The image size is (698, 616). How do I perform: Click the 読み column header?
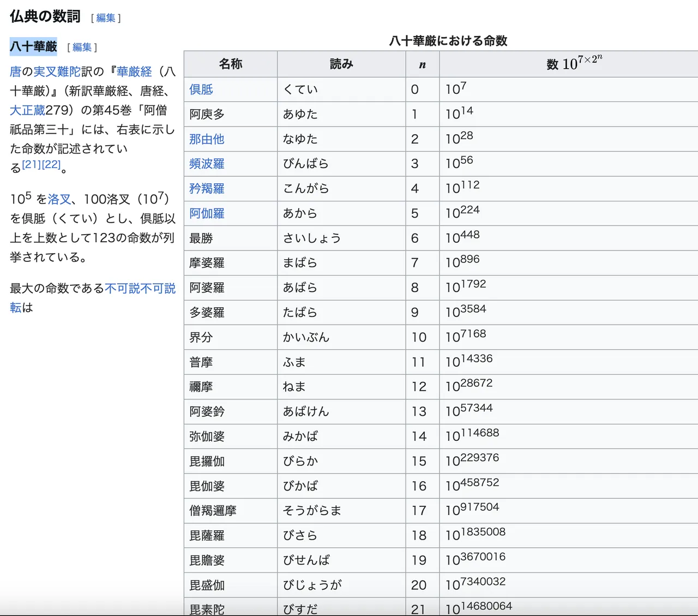coord(341,64)
